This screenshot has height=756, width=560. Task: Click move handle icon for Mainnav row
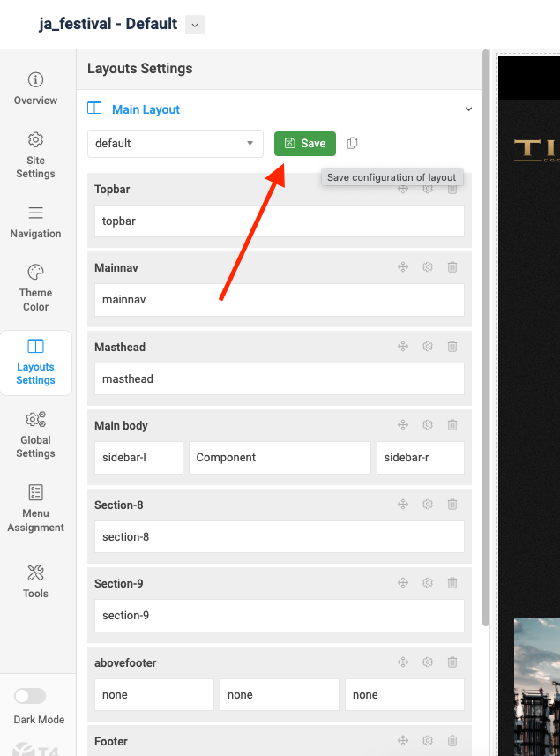[403, 266]
